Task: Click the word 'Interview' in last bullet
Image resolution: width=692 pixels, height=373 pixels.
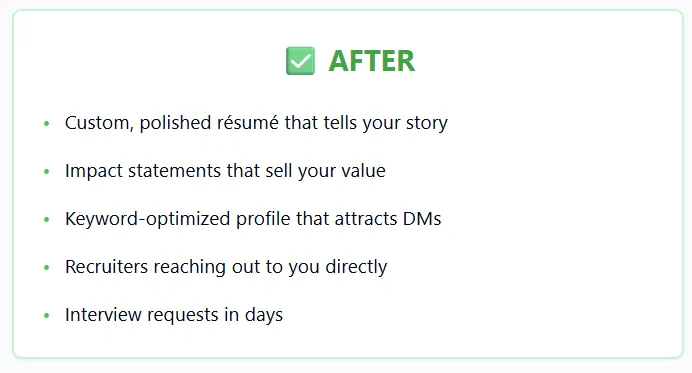Action: point(103,315)
